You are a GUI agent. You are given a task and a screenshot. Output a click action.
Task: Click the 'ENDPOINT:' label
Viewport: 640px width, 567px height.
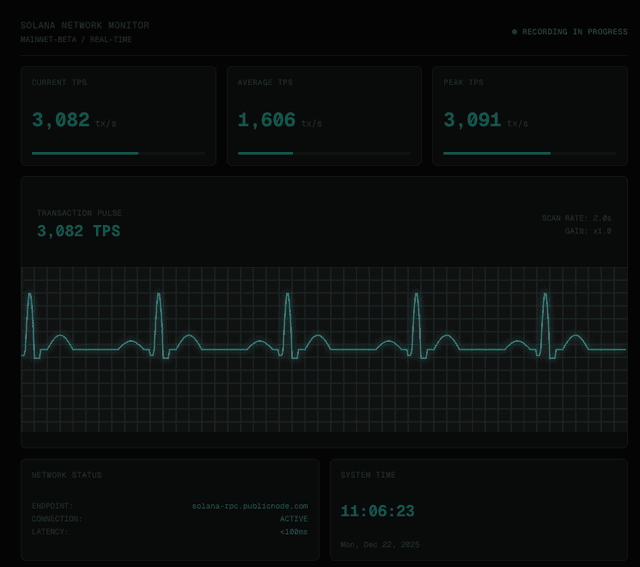click(x=52, y=506)
